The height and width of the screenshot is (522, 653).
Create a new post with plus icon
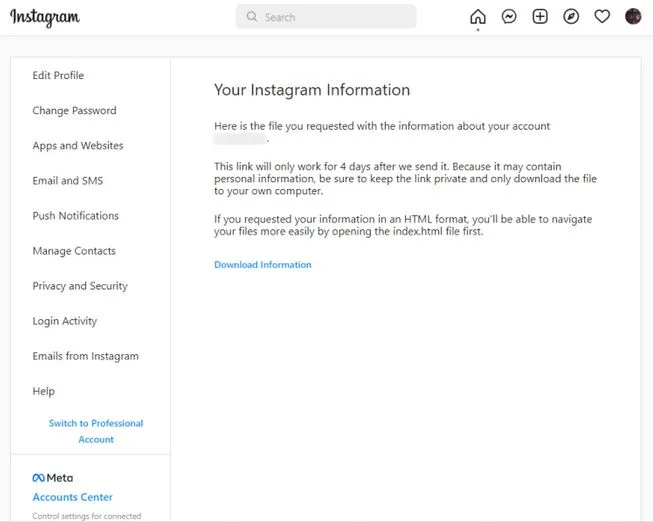(x=540, y=17)
